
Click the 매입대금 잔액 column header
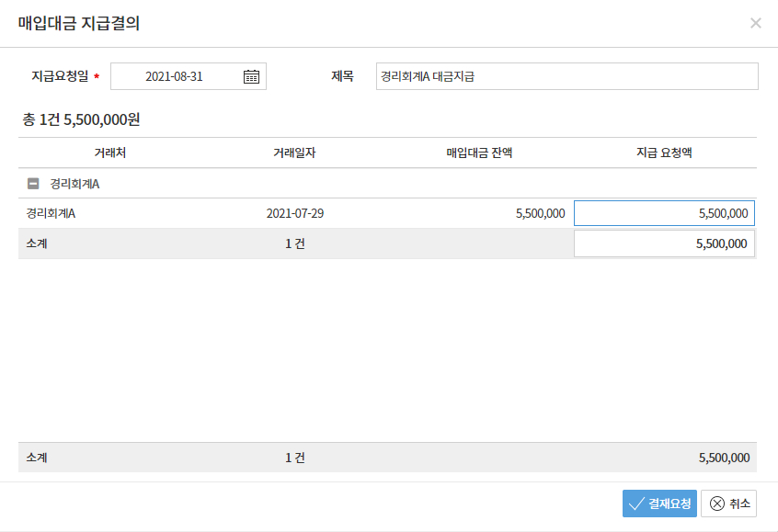(x=479, y=153)
